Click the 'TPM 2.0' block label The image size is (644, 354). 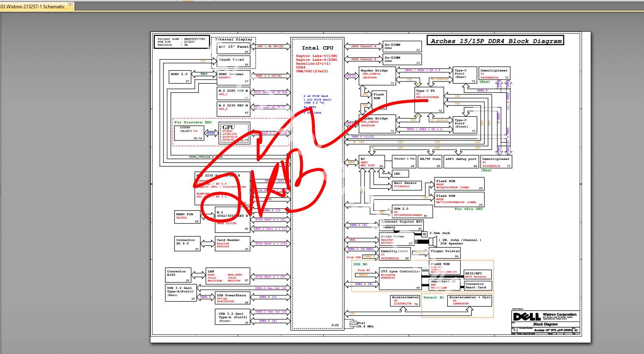[401, 209]
